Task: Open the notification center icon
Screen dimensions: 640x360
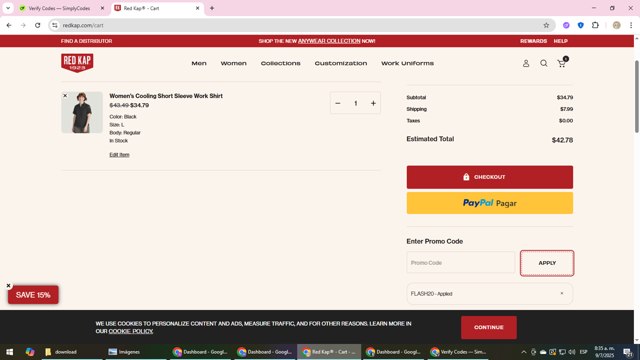Action: 628,352
